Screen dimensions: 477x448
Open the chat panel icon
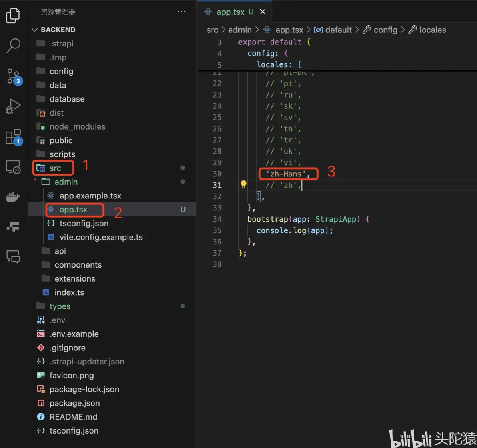[x=13, y=256]
